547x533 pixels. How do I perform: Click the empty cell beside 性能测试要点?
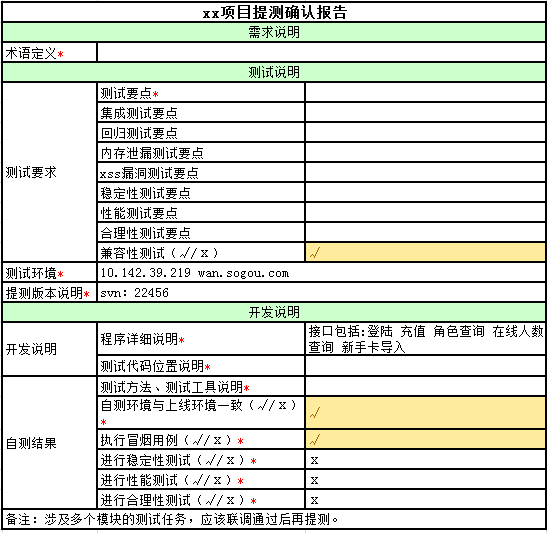click(x=425, y=212)
